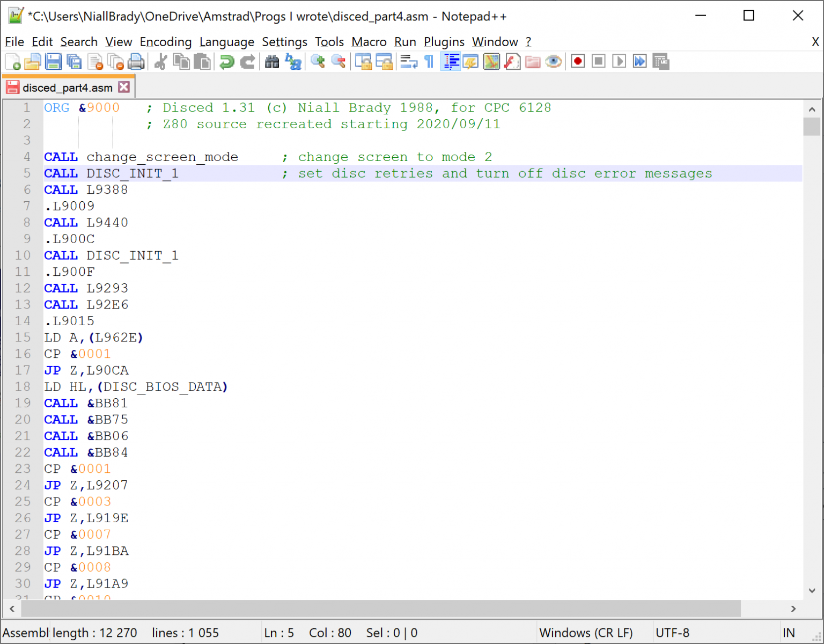Zoom in on the text

tap(317, 61)
